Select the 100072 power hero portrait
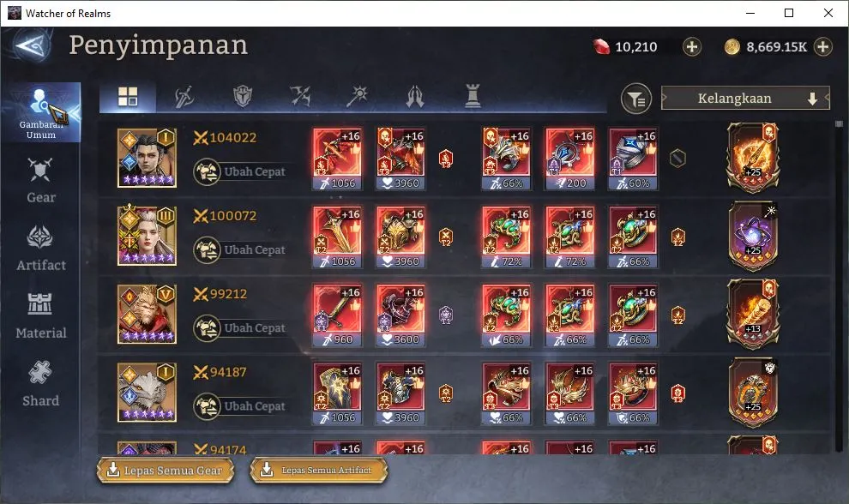Screen dimensions: 849x504 (147, 236)
